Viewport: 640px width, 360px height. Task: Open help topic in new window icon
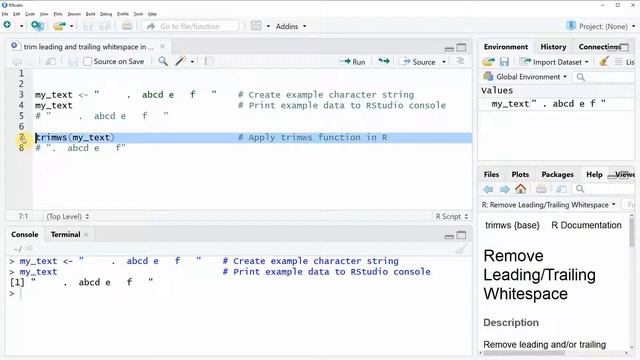tap(561, 189)
